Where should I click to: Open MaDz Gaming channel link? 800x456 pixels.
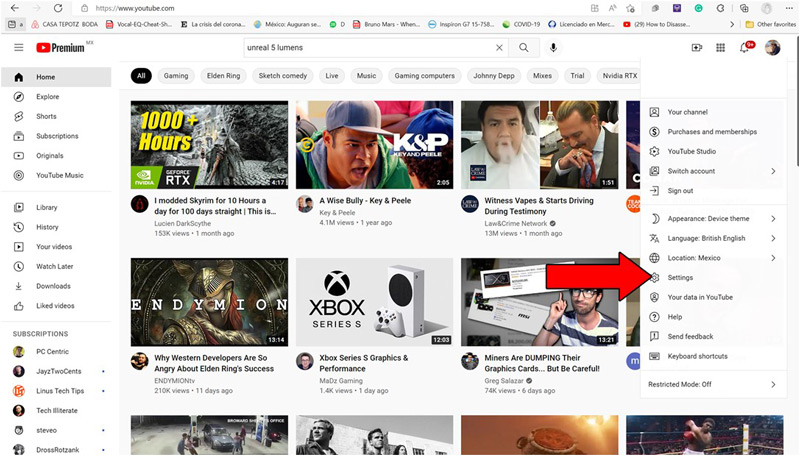[x=341, y=381]
